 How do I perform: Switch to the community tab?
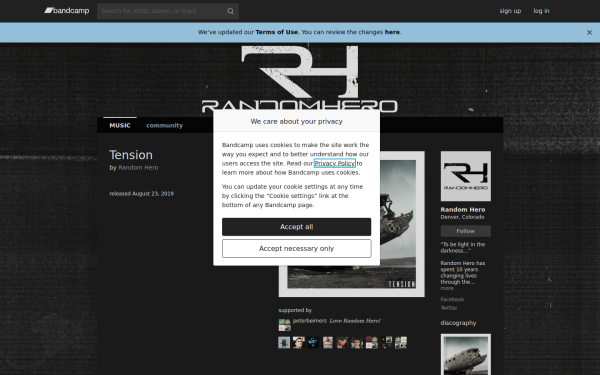pyautogui.click(x=165, y=126)
